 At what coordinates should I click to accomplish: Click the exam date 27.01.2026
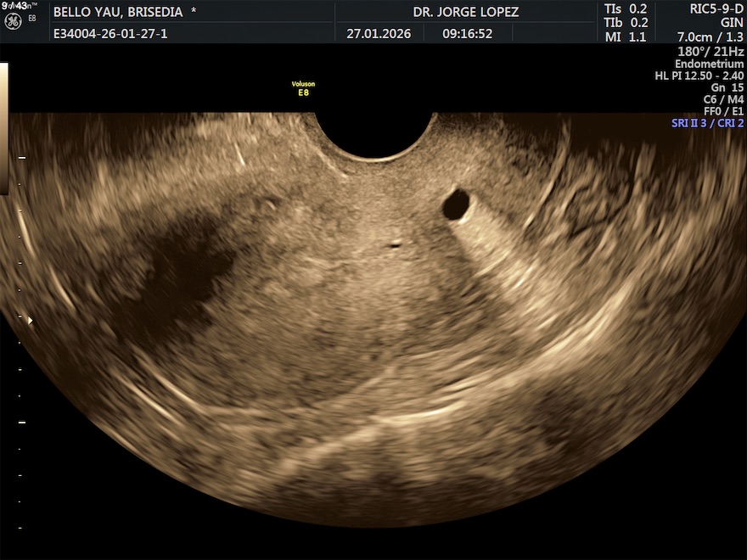[x=379, y=34]
